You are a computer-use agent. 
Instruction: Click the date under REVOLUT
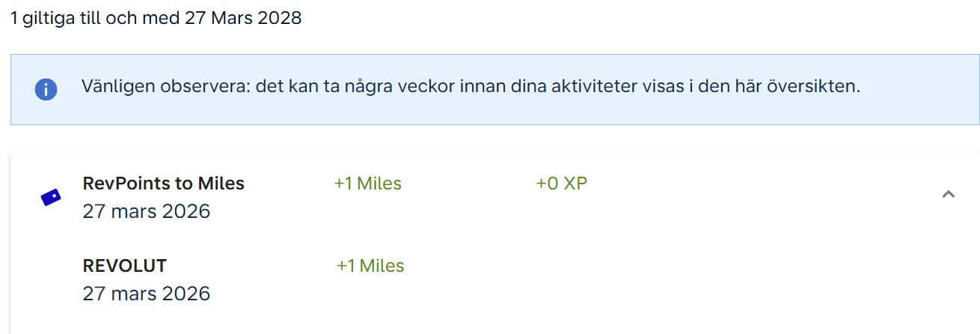(x=146, y=293)
